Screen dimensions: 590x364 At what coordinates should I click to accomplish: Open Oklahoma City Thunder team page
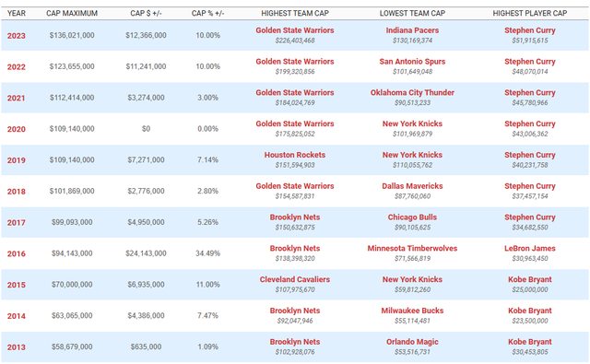tap(412, 93)
